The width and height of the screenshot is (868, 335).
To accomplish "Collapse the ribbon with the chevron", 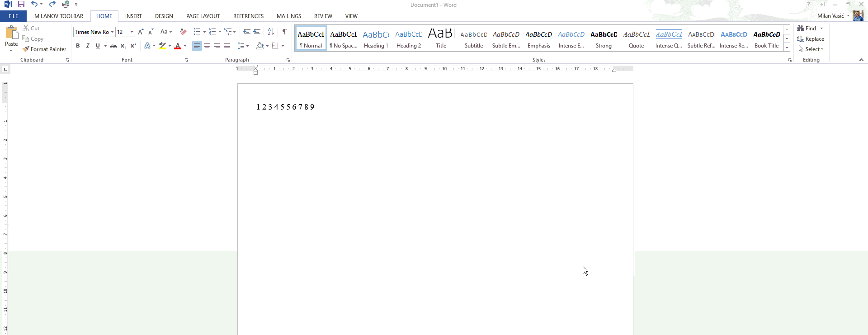I will pos(861,60).
